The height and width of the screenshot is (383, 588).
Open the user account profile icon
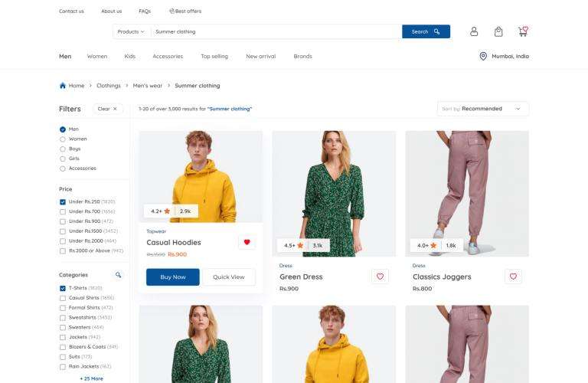point(474,31)
